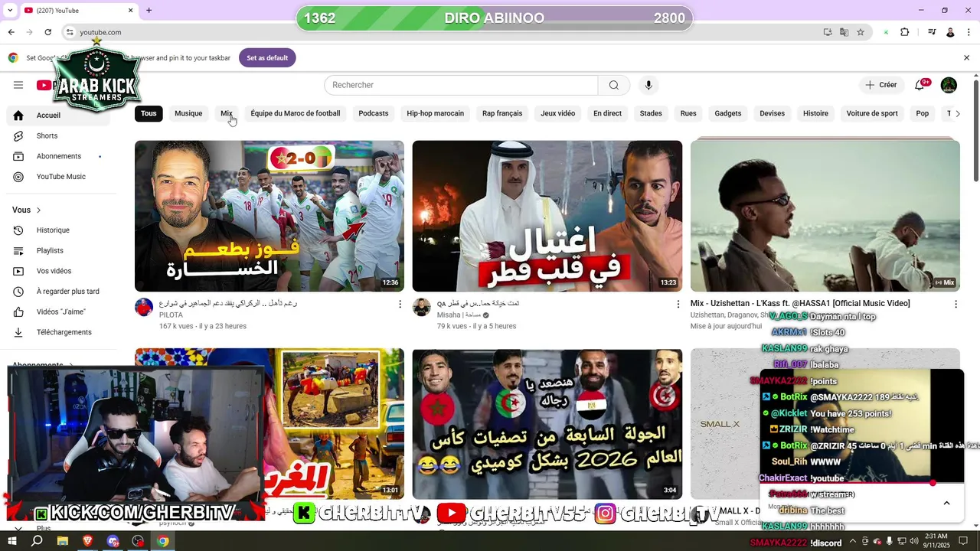This screenshot has height=551, width=980.
Task: Select the Podcasts filter chip
Action: [374, 113]
